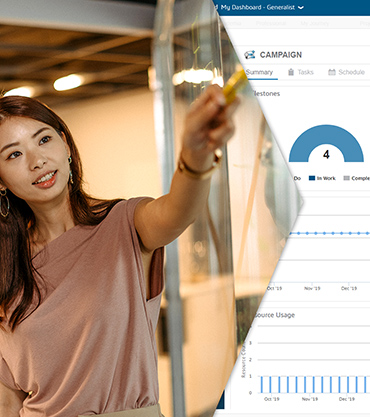Open the blurred Professional navigation item
Screen dimensions: 370x417
(271, 23)
